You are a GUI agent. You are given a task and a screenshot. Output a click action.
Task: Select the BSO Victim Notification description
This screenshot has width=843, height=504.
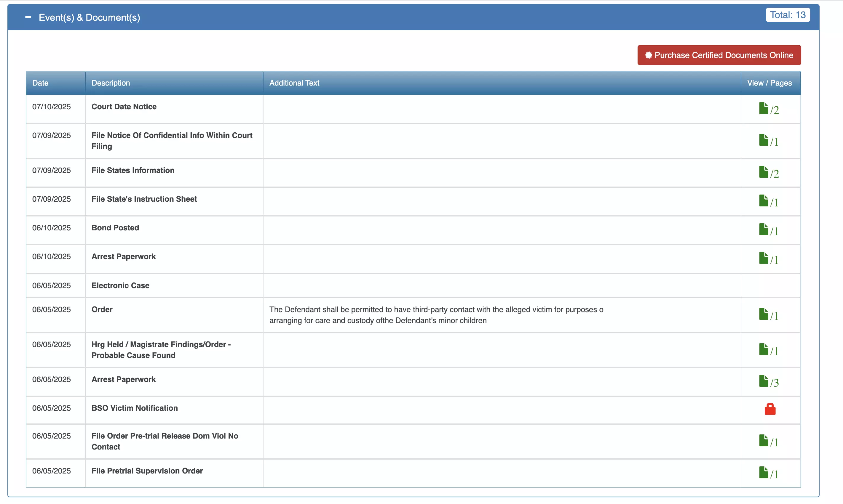pyautogui.click(x=135, y=408)
